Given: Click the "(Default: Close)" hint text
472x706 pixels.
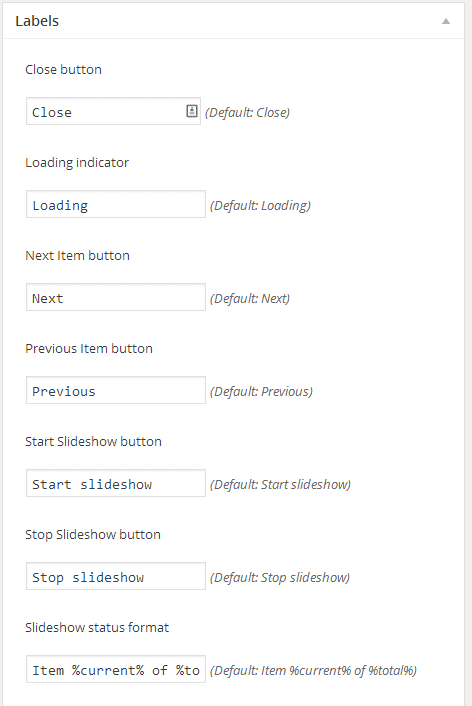Looking at the screenshot, I should (247, 113).
